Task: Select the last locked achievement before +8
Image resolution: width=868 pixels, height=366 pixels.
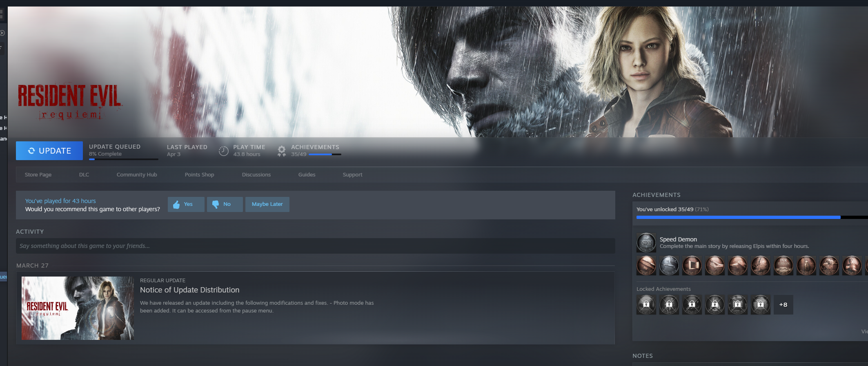Action: [x=760, y=305]
